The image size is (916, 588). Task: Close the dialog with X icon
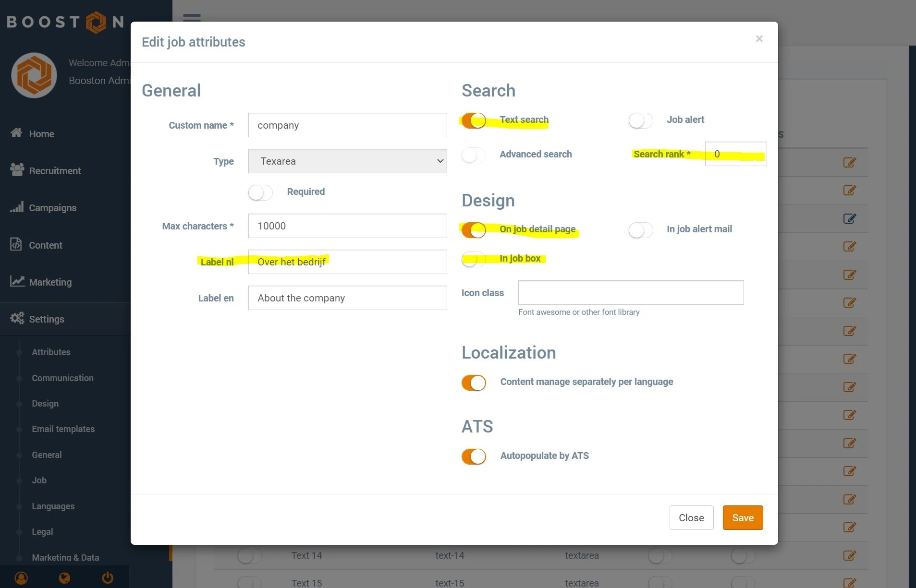[759, 39]
